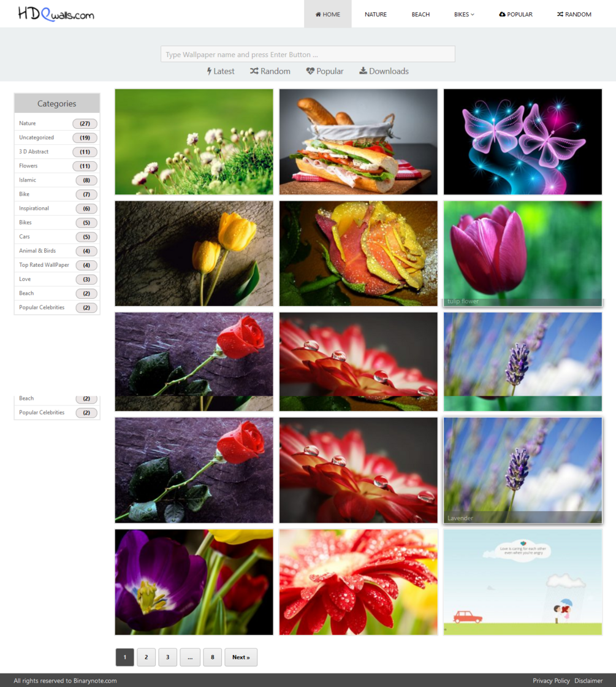Click the (3) count badge for Love
616x687 pixels.
pos(86,279)
